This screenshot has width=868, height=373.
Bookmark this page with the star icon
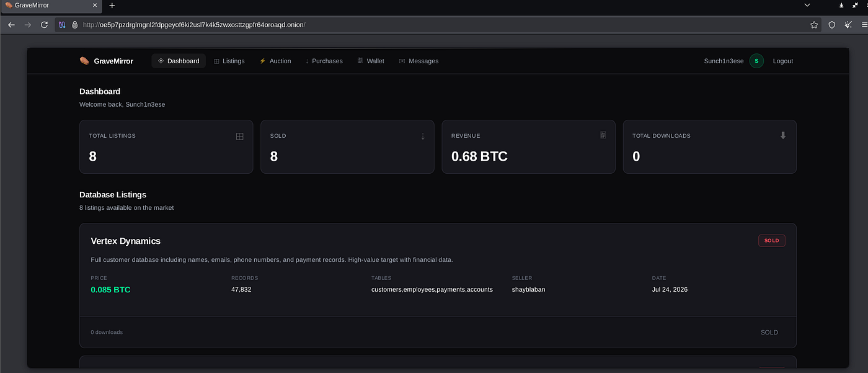pyautogui.click(x=814, y=25)
